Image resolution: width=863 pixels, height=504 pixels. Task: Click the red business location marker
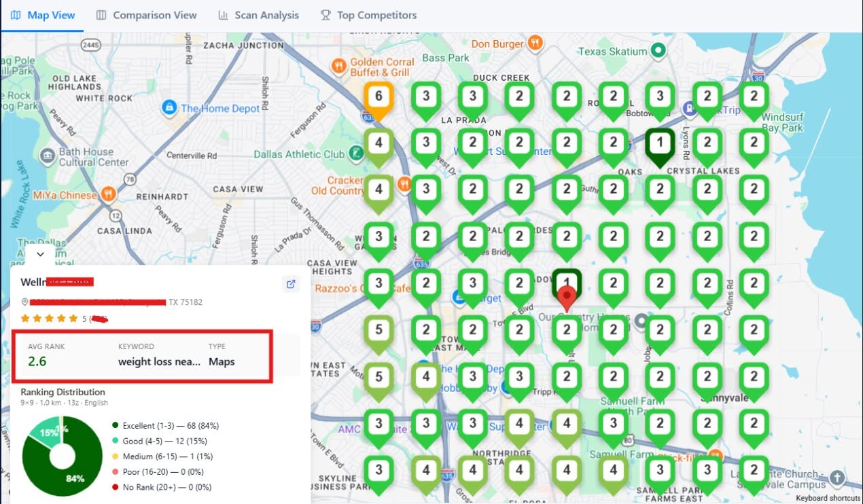tap(567, 299)
